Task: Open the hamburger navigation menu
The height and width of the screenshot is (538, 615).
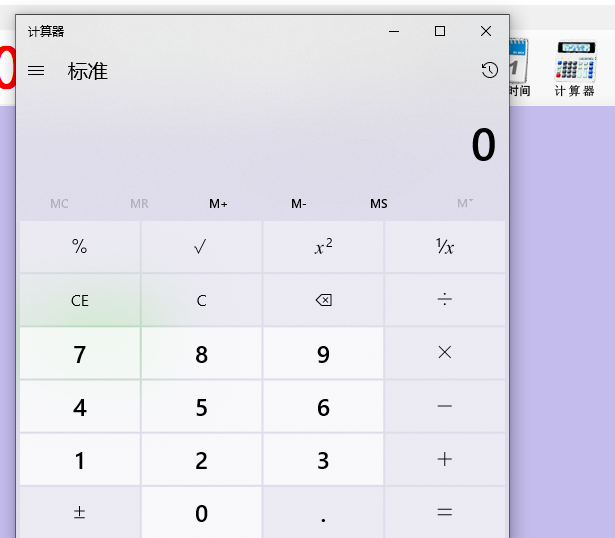Action: 36,71
